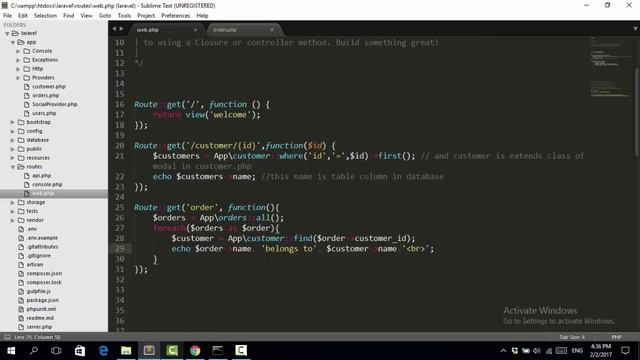Change the PHP syntax in status bar
The image size is (640, 360).
pos(616,337)
